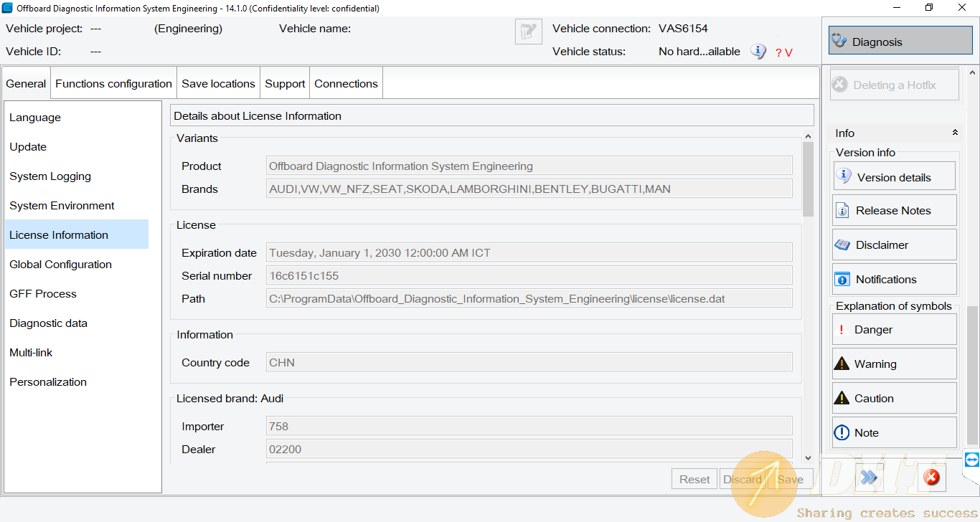Select System Logging in sidebar
The width and height of the screenshot is (980, 522).
tap(50, 176)
